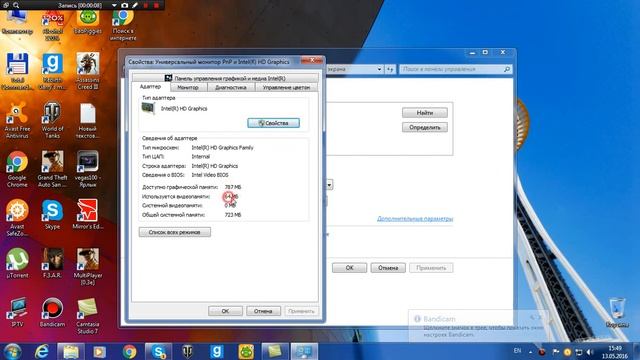Open the Google Chrome desktop shortcut

(17, 169)
